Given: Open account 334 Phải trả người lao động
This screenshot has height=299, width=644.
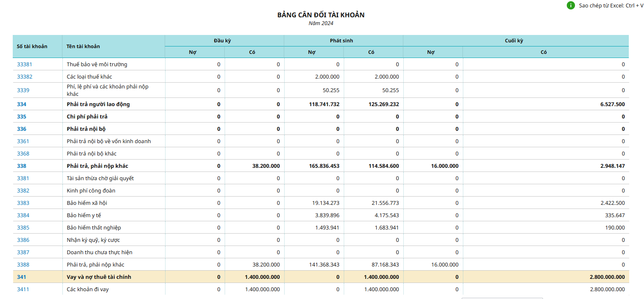Looking at the screenshot, I should [21, 104].
